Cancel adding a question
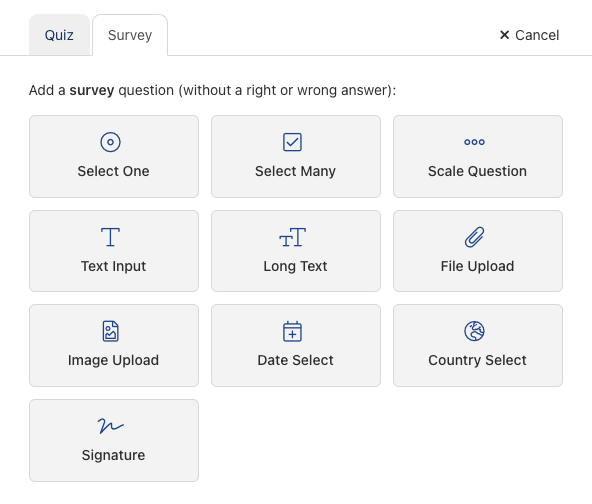The width and height of the screenshot is (592, 504). point(529,35)
